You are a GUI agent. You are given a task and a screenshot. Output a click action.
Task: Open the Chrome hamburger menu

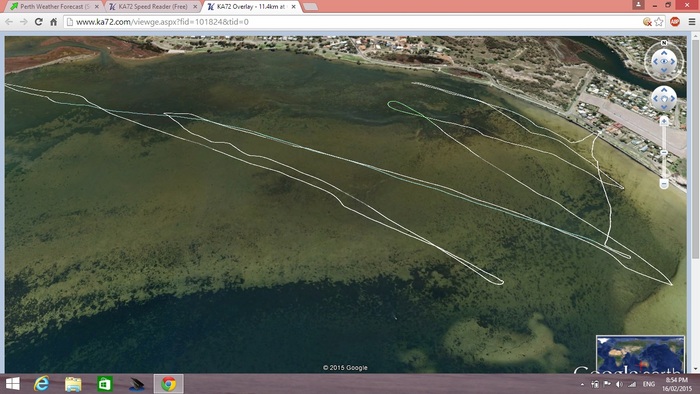click(x=692, y=21)
